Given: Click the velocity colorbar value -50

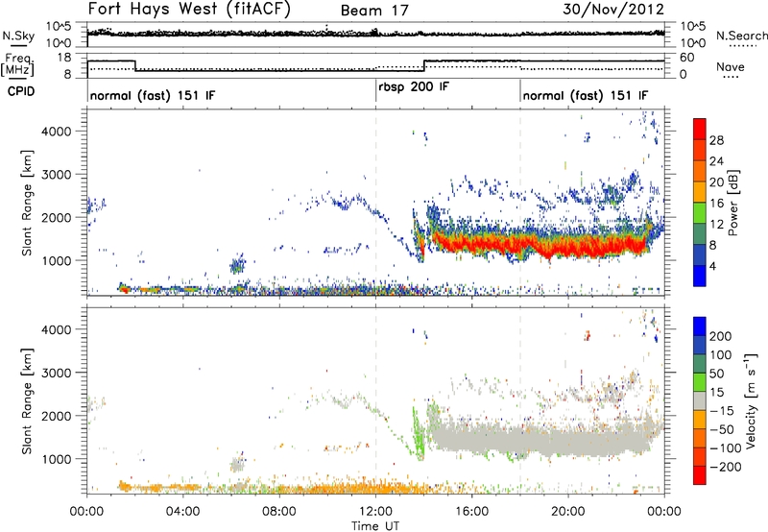Looking at the screenshot, I should pos(722,429).
